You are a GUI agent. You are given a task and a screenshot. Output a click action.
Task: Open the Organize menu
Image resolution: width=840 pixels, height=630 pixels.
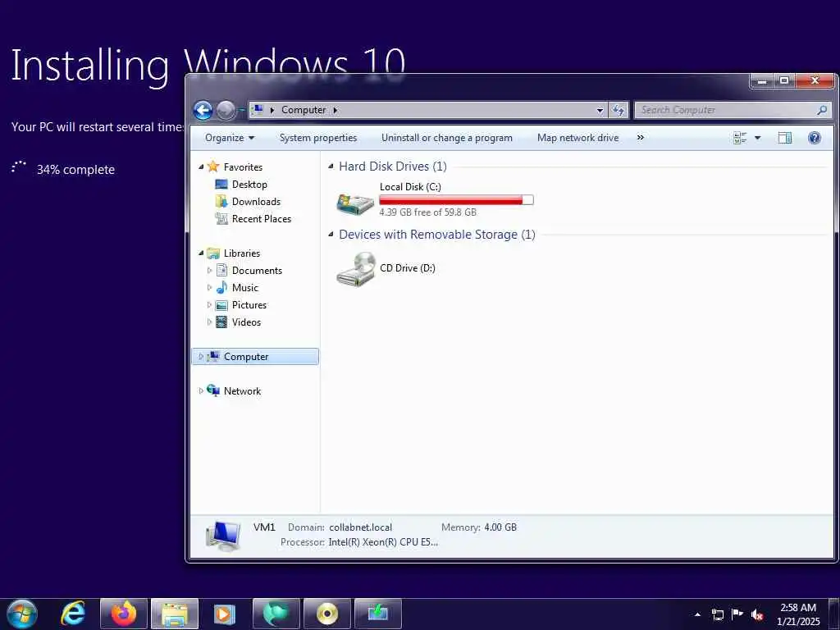pos(230,138)
